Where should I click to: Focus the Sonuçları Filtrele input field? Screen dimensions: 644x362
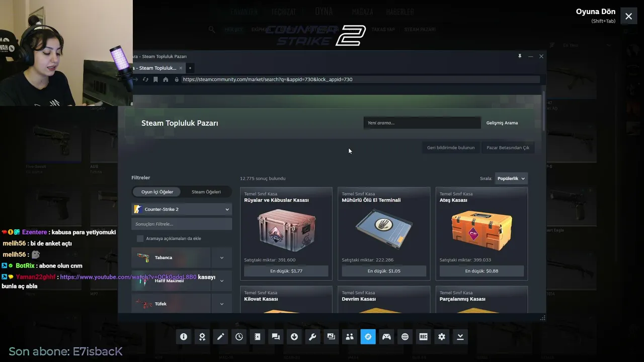[x=182, y=224]
